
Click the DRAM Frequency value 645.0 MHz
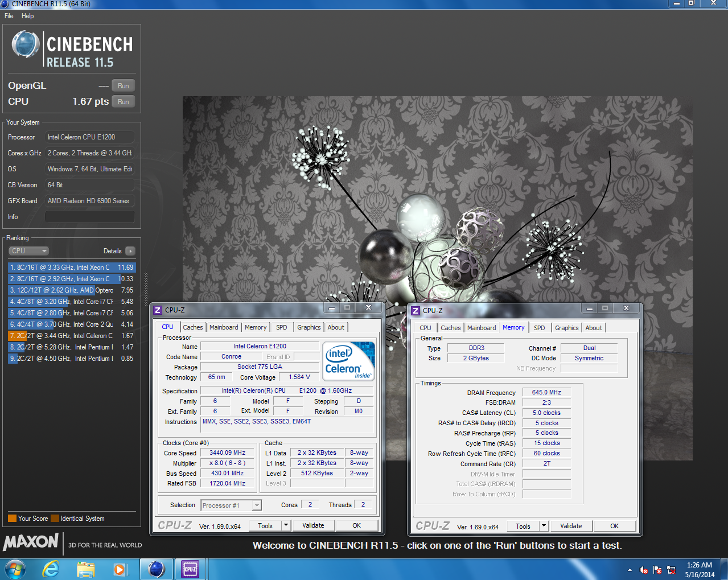point(546,392)
